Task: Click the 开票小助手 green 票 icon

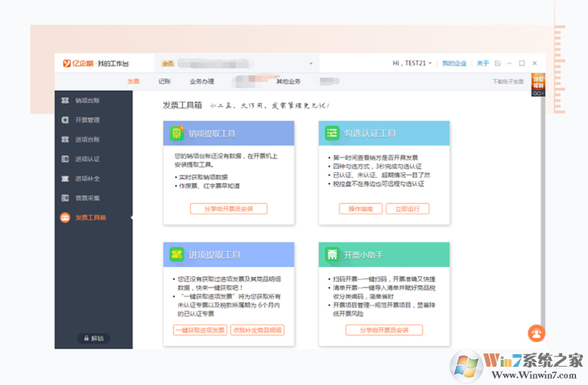Action: (332, 255)
